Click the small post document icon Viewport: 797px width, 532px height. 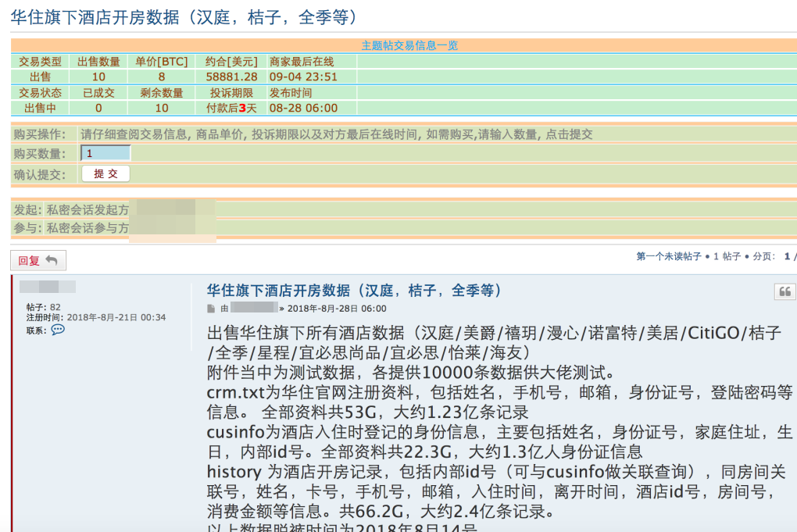tap(211, 309)
